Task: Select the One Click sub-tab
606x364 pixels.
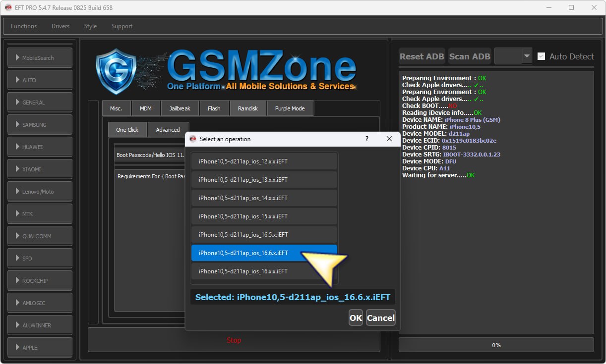Action: pos(127,130)
